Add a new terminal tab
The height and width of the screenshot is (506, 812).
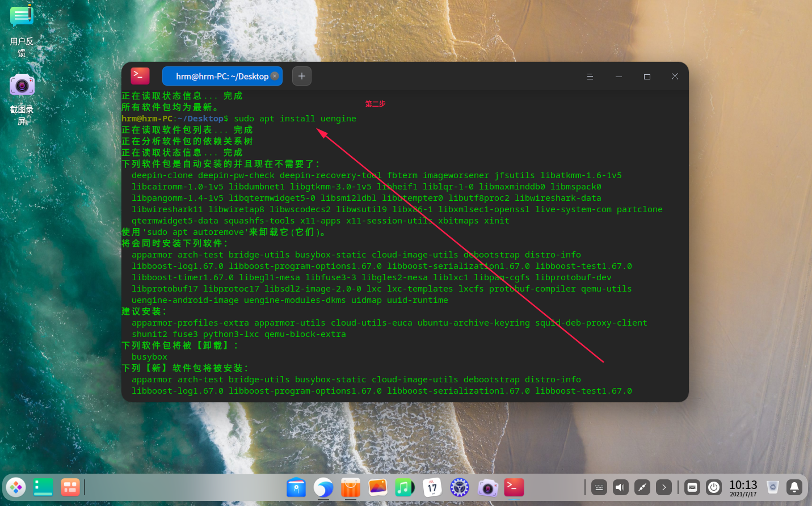(302, 76)
